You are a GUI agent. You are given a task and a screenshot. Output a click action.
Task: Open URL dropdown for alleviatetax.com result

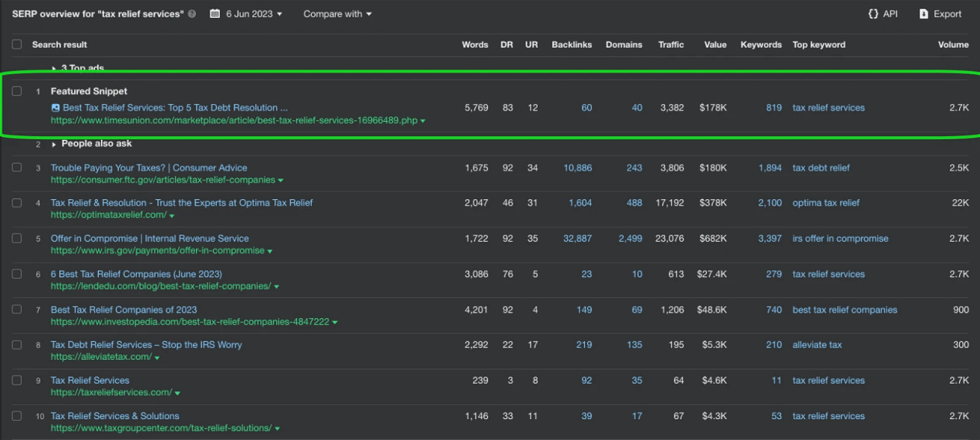click(157, 357)
